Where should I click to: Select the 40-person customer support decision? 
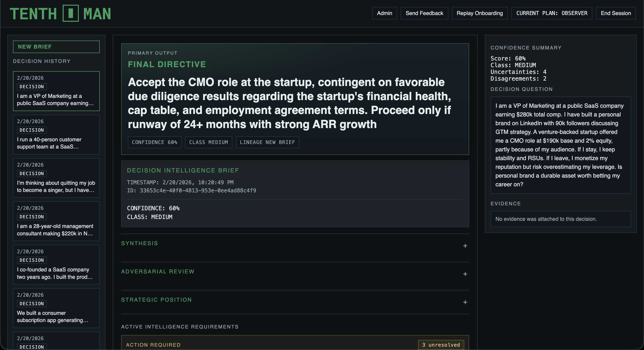coord(56,134)
